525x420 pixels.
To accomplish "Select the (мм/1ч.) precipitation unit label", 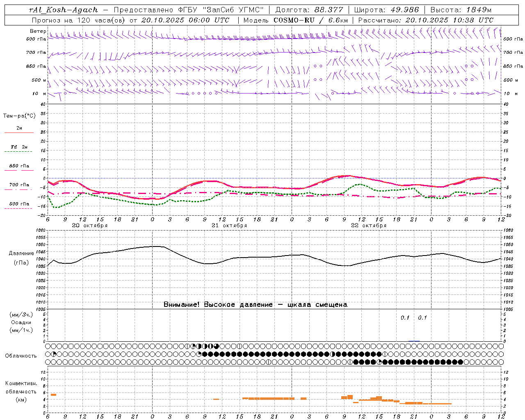I will coord(21,330).
